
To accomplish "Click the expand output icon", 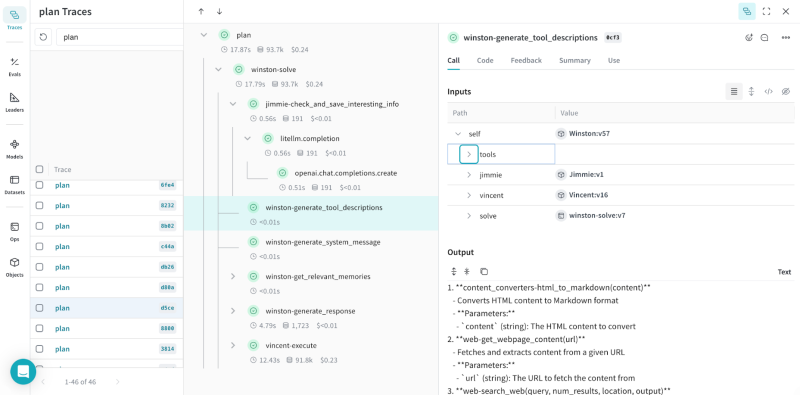I will point(454,271).
